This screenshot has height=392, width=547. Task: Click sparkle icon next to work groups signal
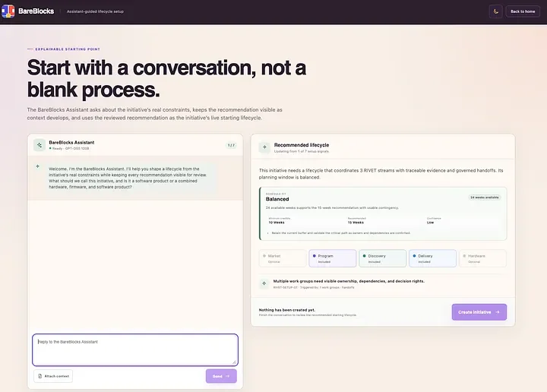coord(264,283)
